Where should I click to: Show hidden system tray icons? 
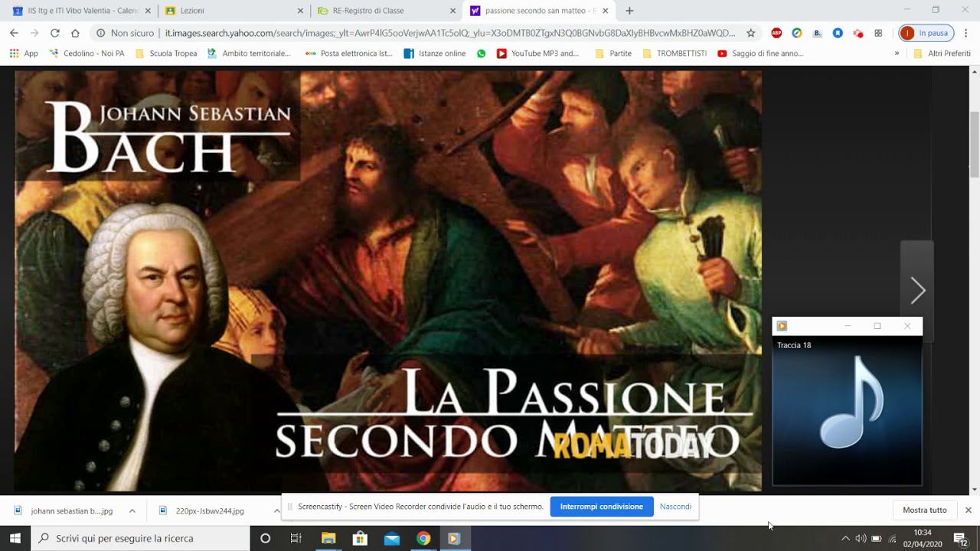[845, 538]
